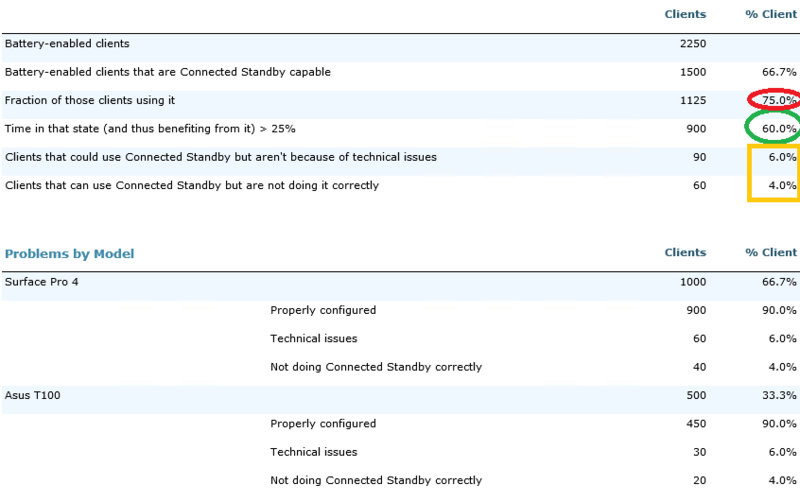800x502 pixels.
Task: Click the 1000 clients value for Surface Pro 4
Action: click(693, 282)
